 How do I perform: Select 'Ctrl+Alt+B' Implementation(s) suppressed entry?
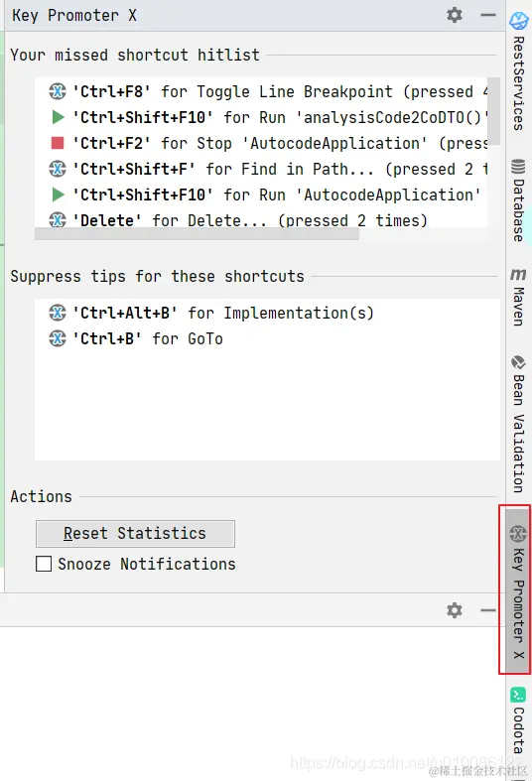(267, 313)
